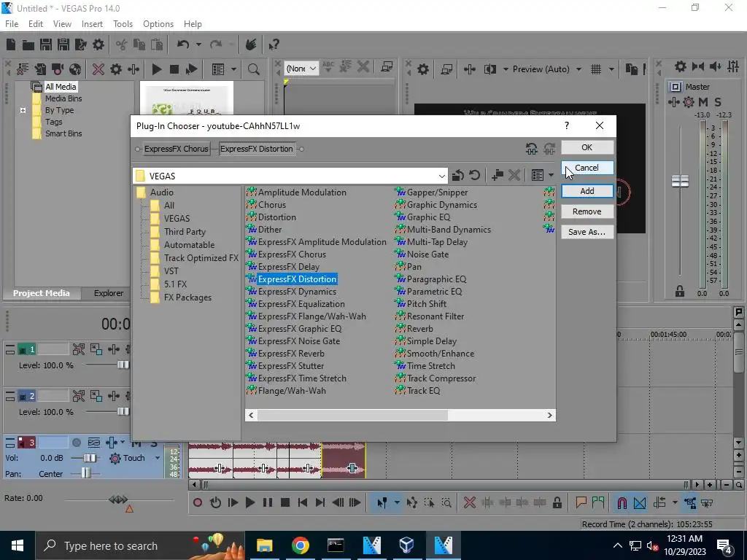Toggle Master bus Mute M button
The image size is (747, 560).
point(703,102)
